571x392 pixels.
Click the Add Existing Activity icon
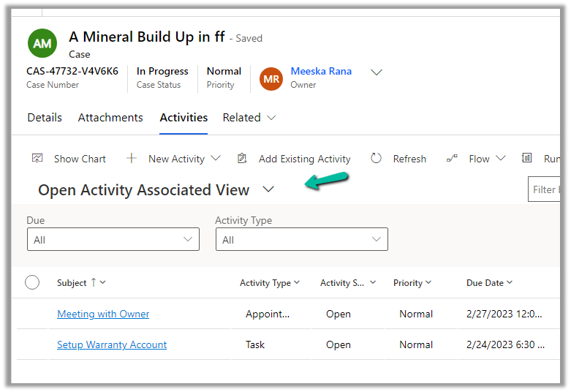243,159
